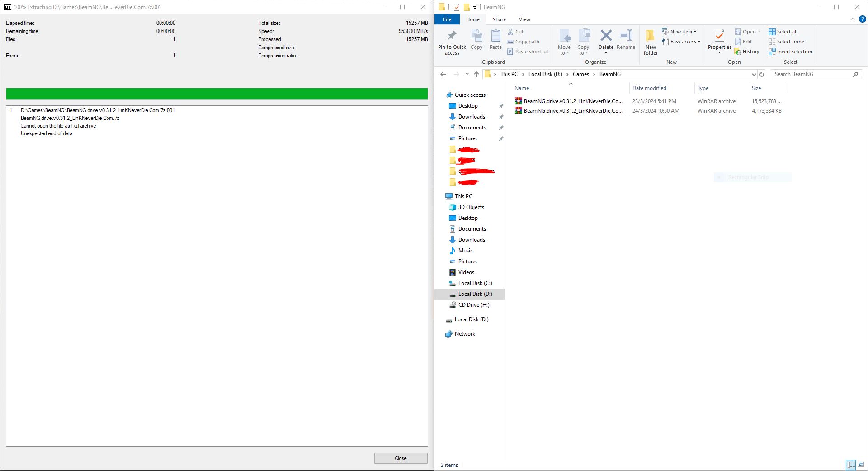Image resolution: width=868 pixels, height=471 pixels.
Task: Go up one folder level arrow
Action: [476, 74]
